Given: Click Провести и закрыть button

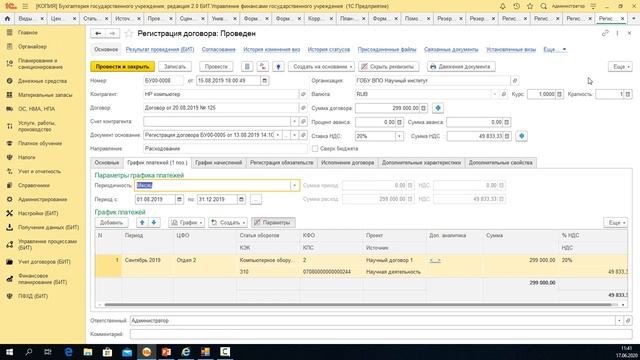Looking at the screenshot, I should click(x=122, y=67).
